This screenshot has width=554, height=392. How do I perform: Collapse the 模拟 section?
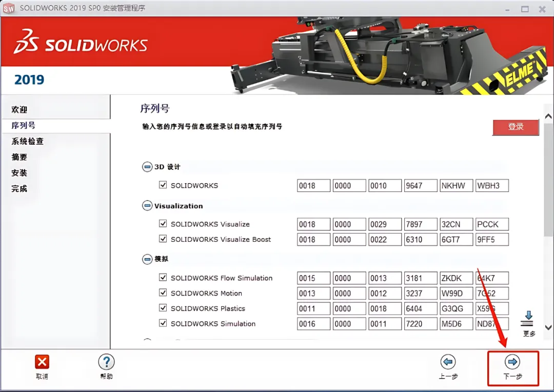click(147, 259)
